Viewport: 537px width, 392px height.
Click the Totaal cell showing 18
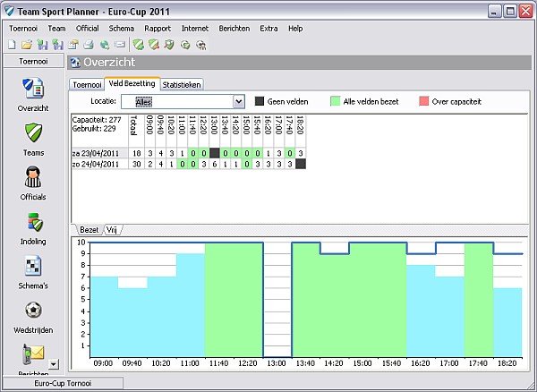click(x=137, y=153)
